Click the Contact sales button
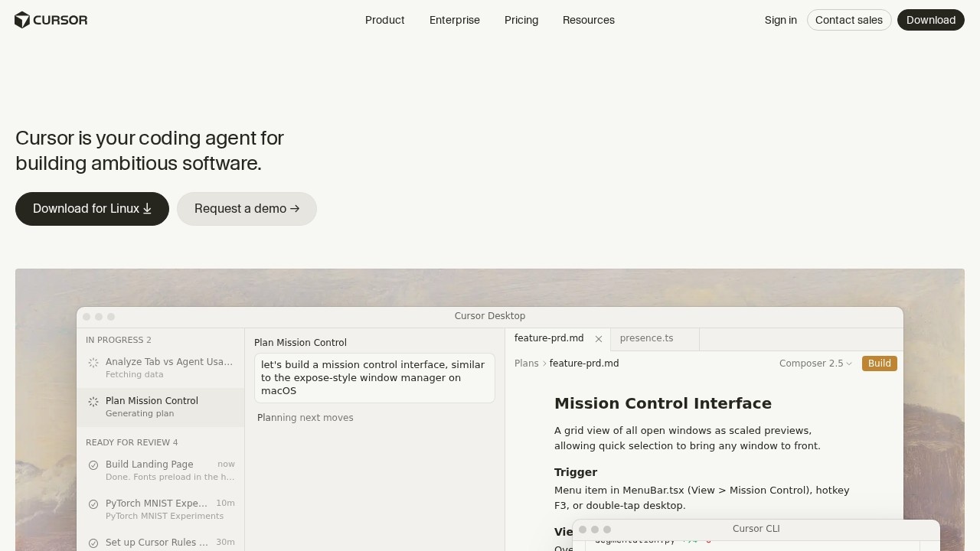The width and height of the screenshot is (980, 551). coord(849,20)
